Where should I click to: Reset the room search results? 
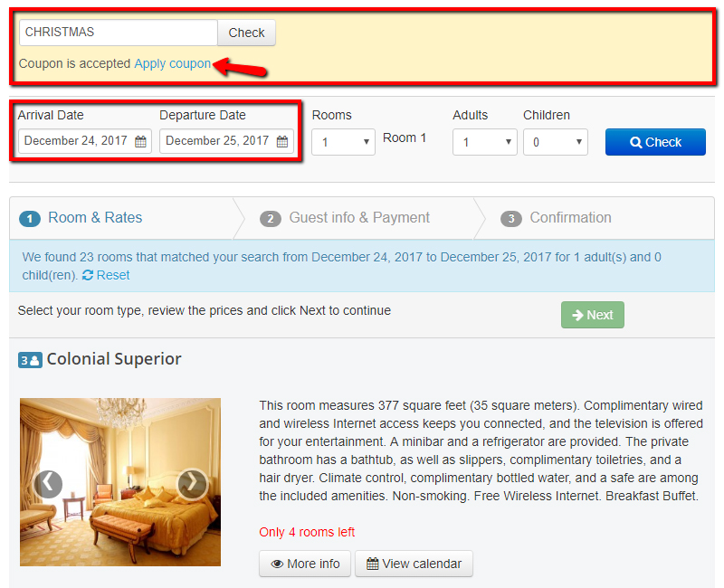(112, 275)
